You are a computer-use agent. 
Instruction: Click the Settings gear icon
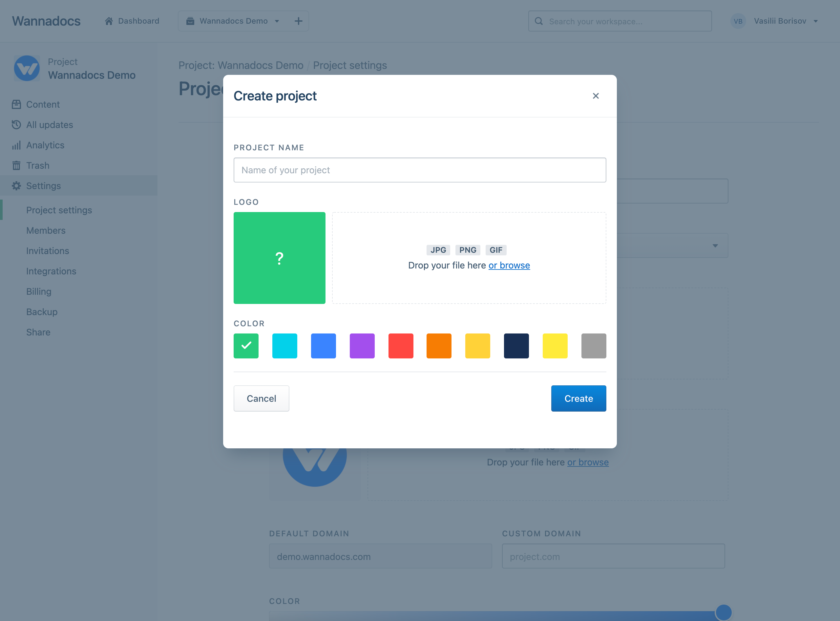click(16, 186)
